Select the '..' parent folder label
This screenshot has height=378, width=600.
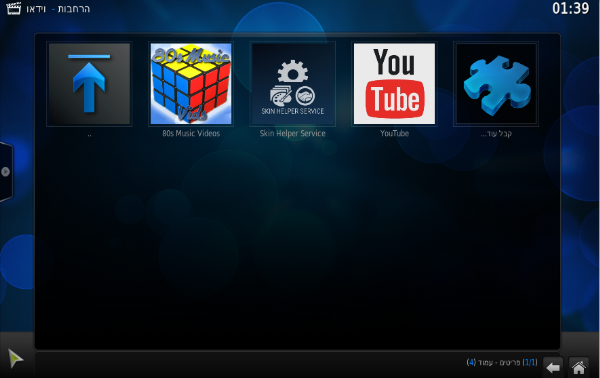coord(89,135)
